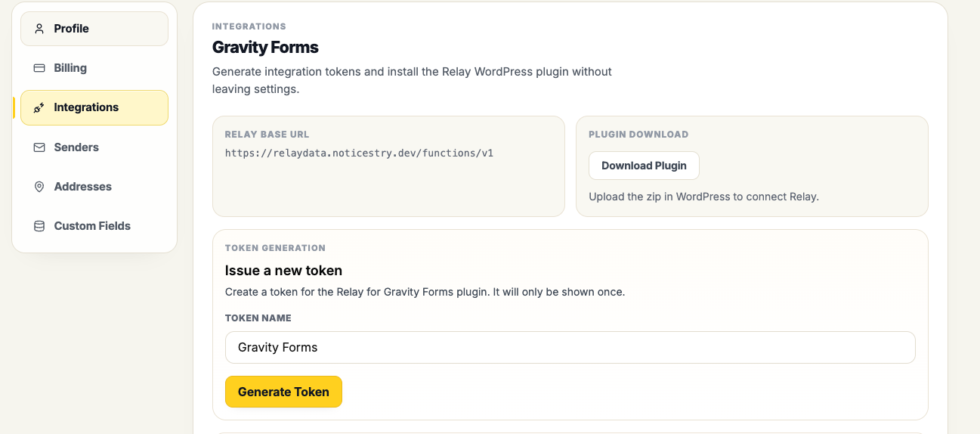Click the "Issue a new token" heading
This screenshot has height=434, width=980.
283,271
